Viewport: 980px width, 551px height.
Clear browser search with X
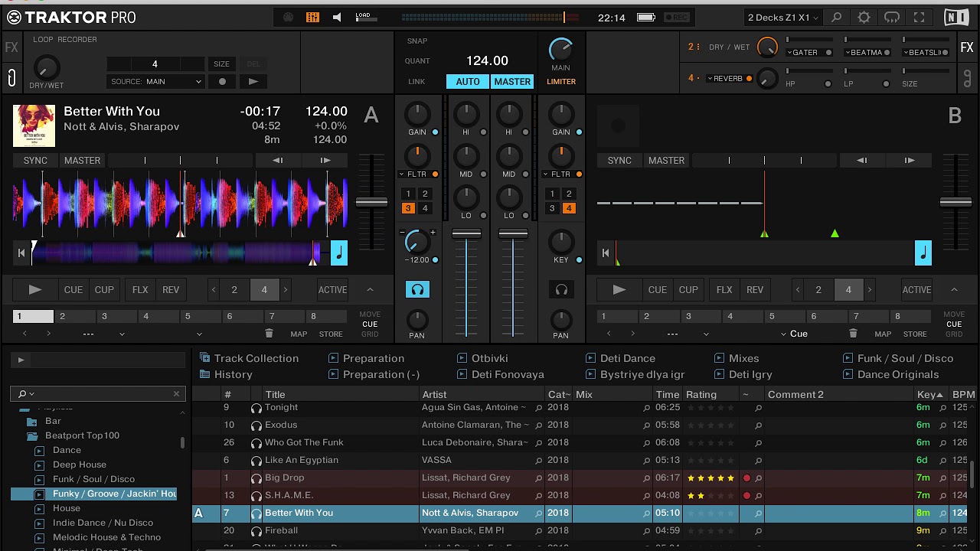point(176,393)
